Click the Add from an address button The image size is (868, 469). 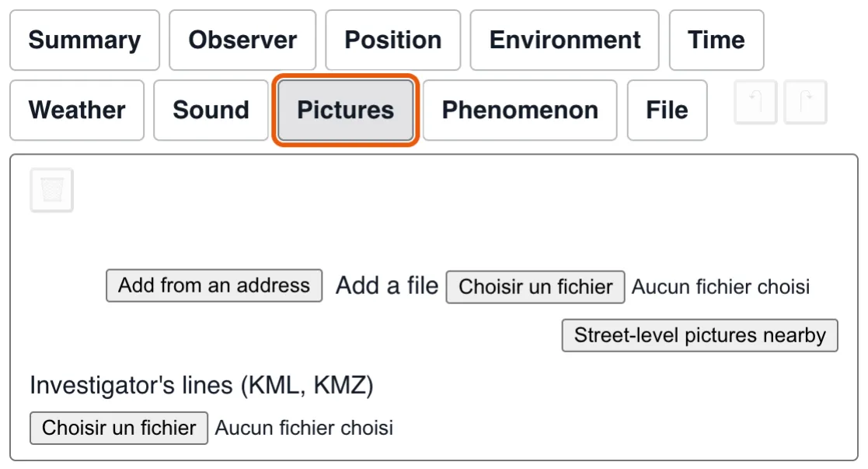click(x=214, y=285)
